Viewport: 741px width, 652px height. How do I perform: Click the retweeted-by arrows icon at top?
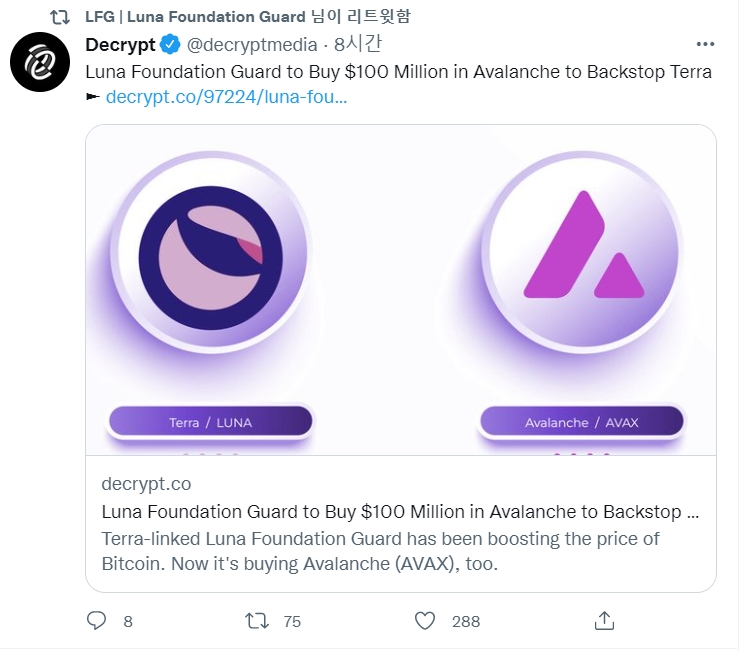tap(60, 16)
